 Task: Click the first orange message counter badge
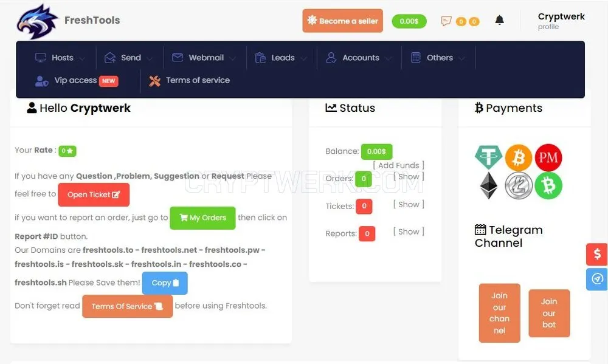[x=461, y=22]
